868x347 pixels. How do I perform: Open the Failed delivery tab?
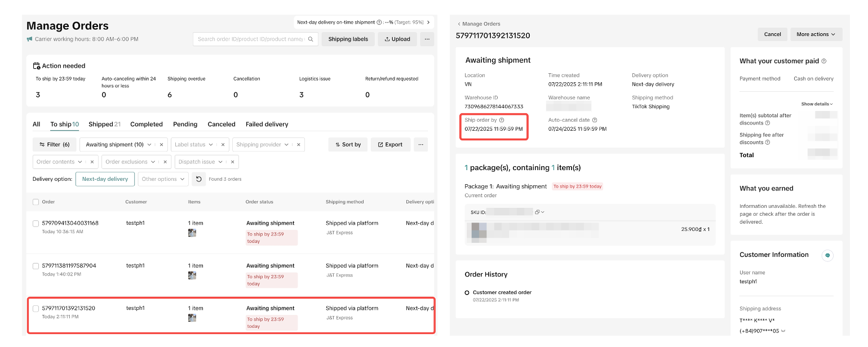(x=267, y=124)
